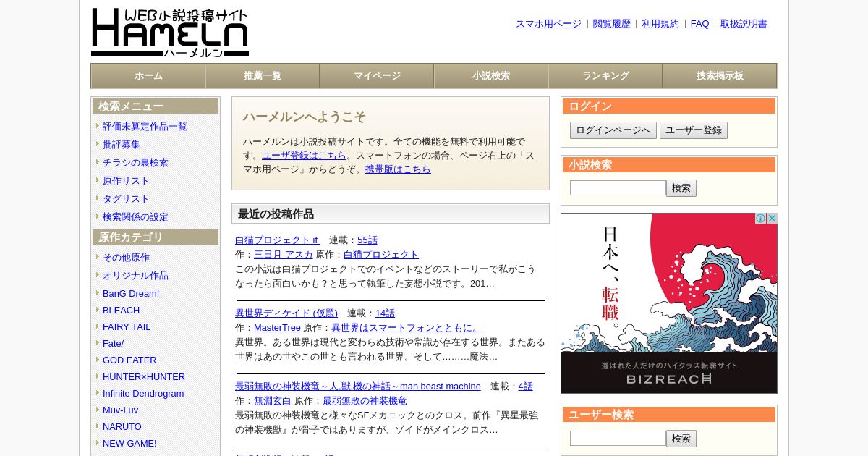
Task: Select BLEACH category
Action: (x=122, y=310)
